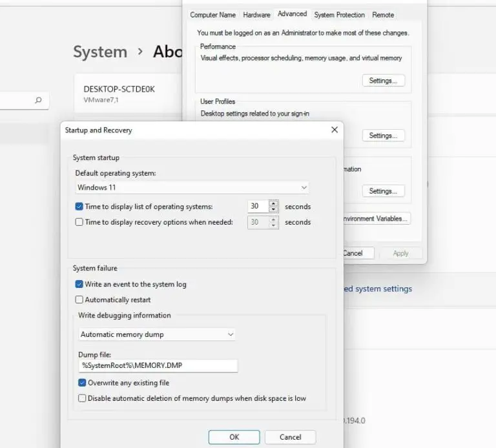The image size is (496, 448).
Task: Click into the Dump file path field
Action: pyautogui.click(x=158, y=366)
